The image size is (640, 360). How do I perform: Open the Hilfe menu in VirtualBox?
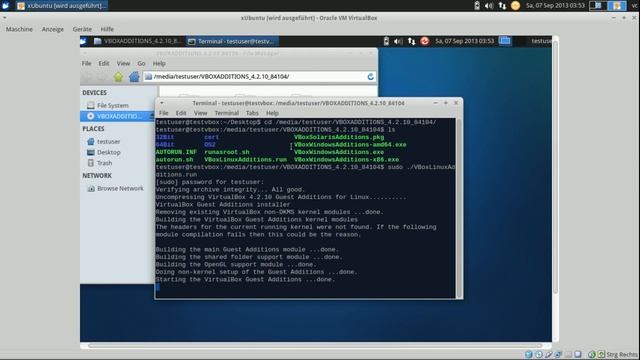click(x=107, y=29)
